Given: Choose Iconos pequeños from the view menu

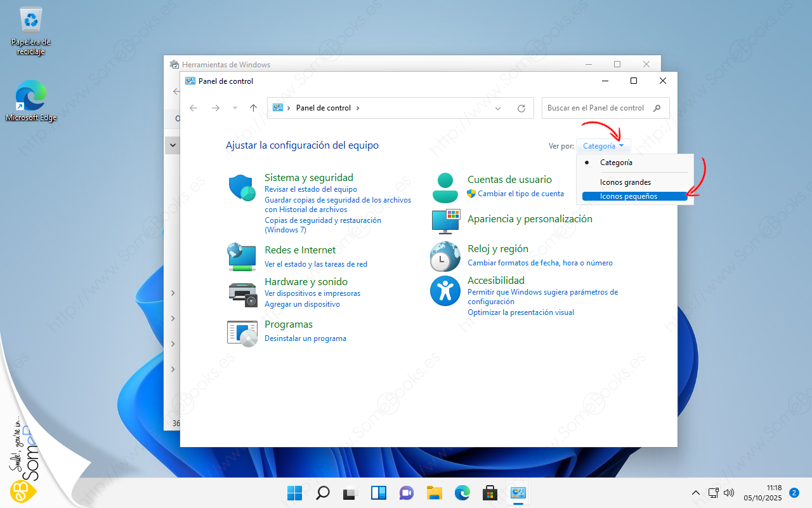Looking at the screenshot, I should click(x=628, y=197).
